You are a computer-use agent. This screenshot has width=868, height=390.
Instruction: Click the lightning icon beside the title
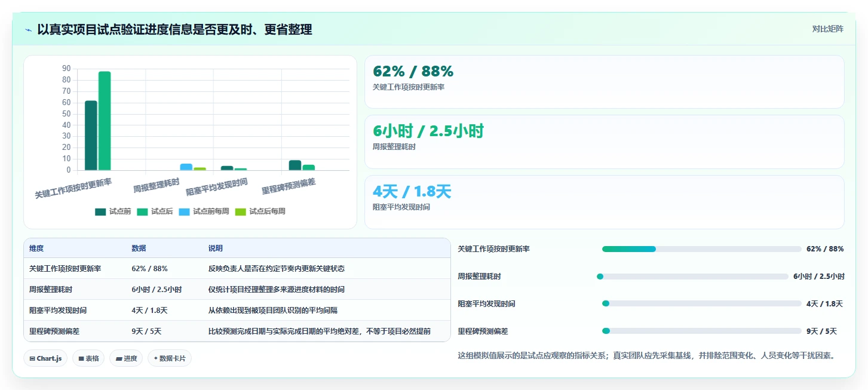click(x=29, y=30)
